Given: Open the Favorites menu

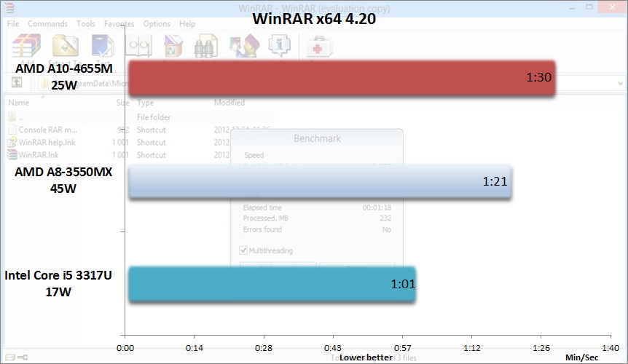Looking at the screenshot, I should pos(119,23).
